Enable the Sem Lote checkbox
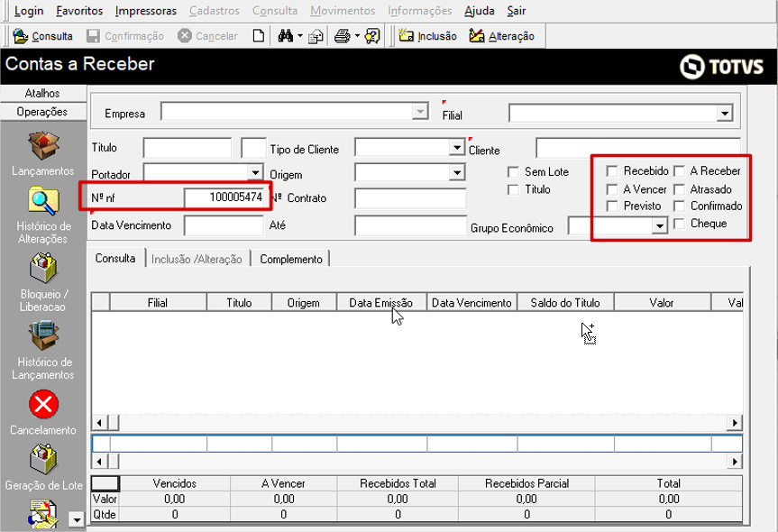The image size is (778, 532). point(513,172)
